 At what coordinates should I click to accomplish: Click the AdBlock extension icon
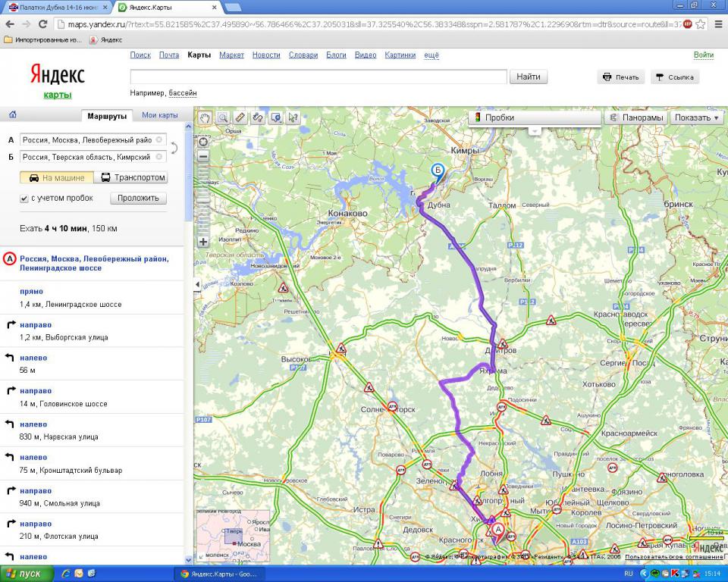pyautogui.click(x=688, y=24)
